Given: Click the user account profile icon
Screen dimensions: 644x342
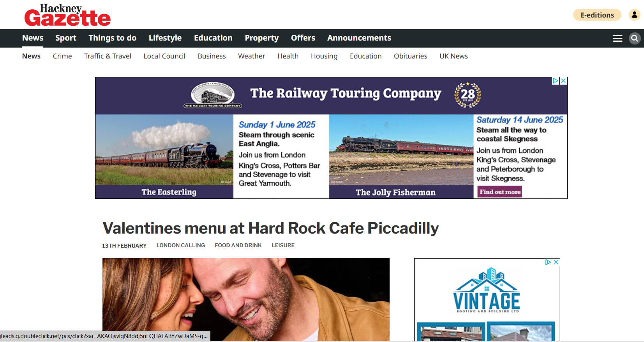Looking at the screenshot, I should [x=635, y=15].
